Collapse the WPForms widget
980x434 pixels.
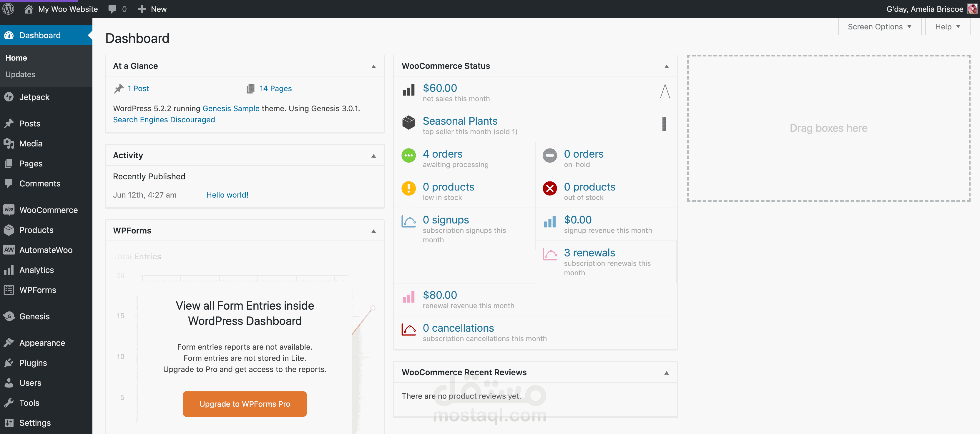click(x=373, y=231)
